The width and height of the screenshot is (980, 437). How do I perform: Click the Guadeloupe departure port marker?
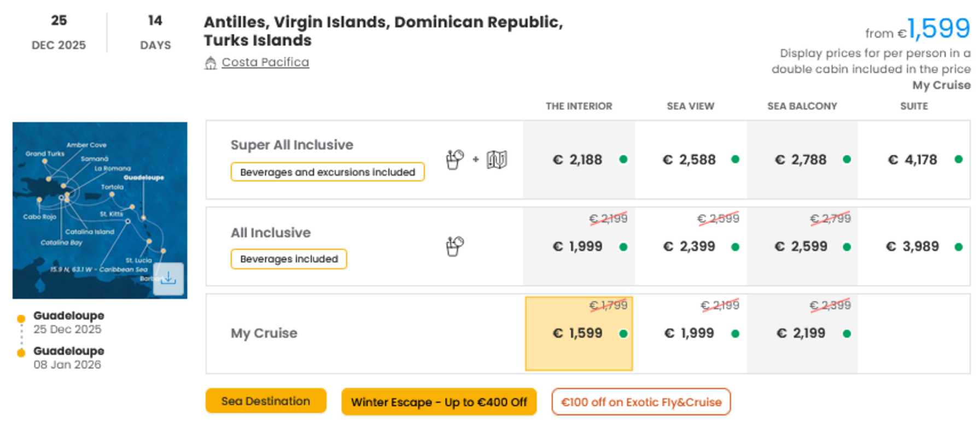[21, 318]
